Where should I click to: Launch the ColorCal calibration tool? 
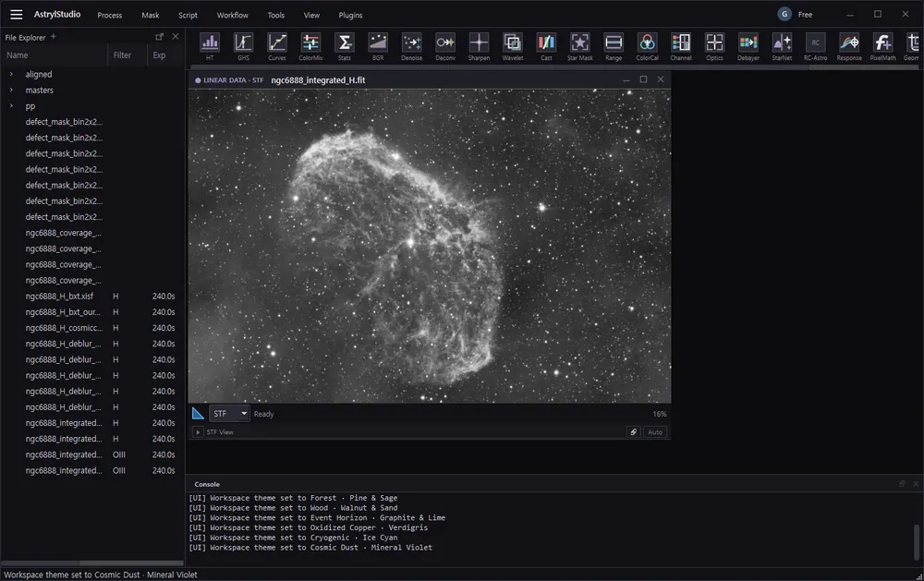click(647, 46)
